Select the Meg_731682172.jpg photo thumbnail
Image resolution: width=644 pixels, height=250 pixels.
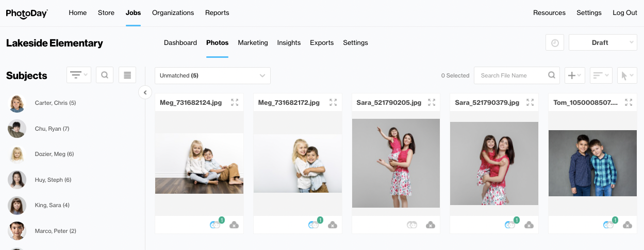coord(298,163)
